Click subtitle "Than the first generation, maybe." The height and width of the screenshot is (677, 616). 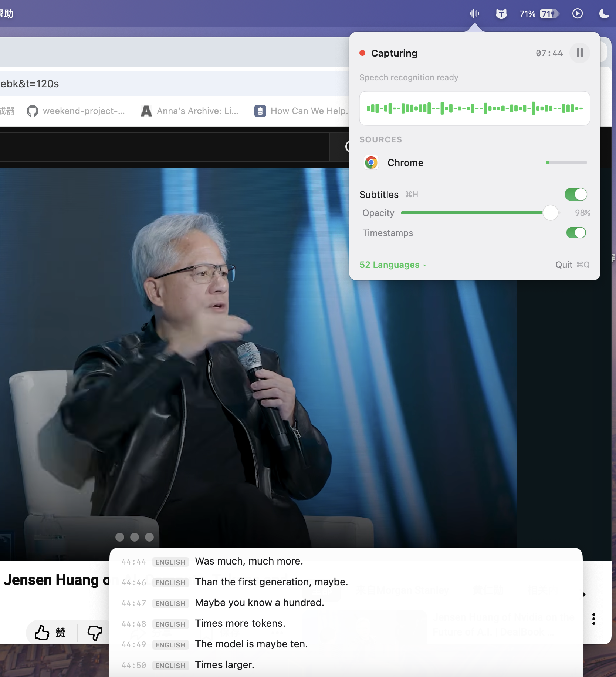(x=271, y=582)
